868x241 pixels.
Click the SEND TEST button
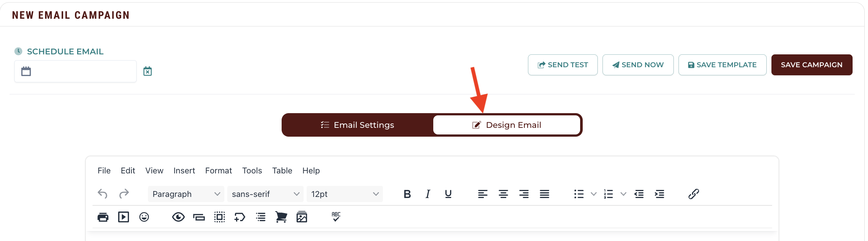[563, 65]
